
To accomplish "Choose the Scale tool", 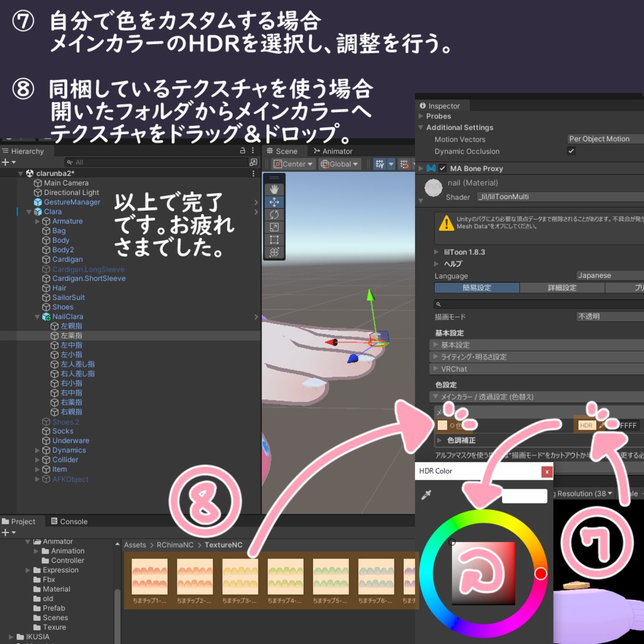I will coord(274,226).
